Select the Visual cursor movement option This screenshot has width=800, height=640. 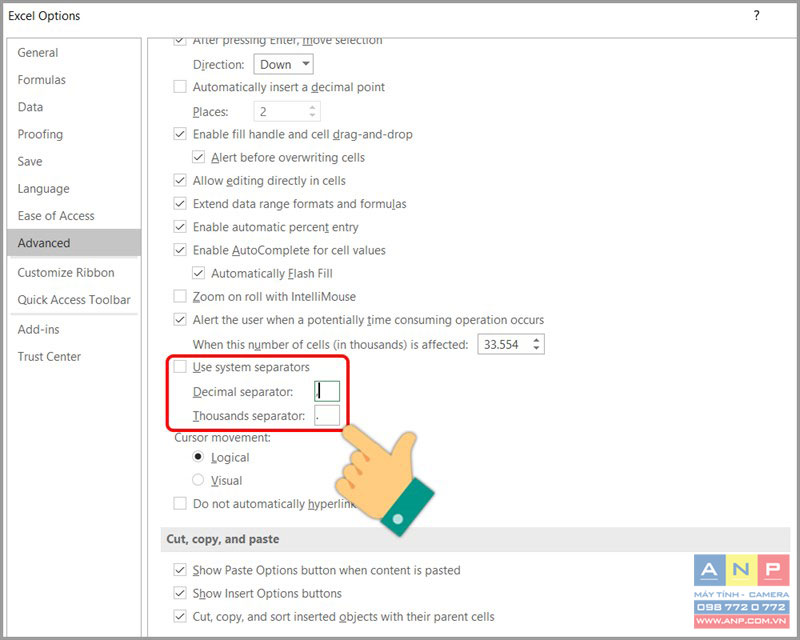tap(198, 480)
